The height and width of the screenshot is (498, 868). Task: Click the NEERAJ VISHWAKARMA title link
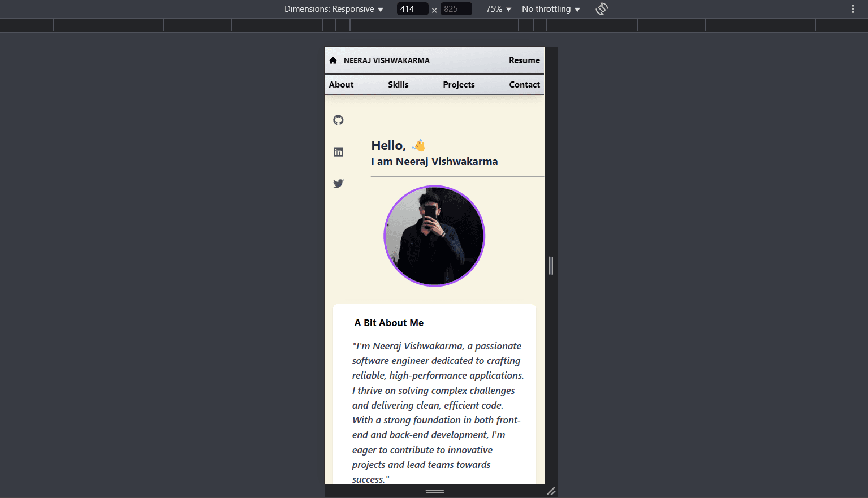[386, 60]
